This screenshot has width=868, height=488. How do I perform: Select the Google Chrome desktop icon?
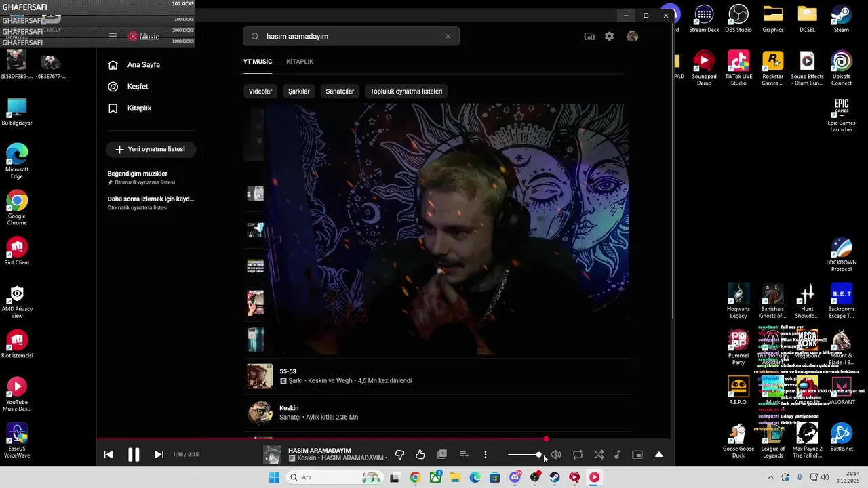17,208
